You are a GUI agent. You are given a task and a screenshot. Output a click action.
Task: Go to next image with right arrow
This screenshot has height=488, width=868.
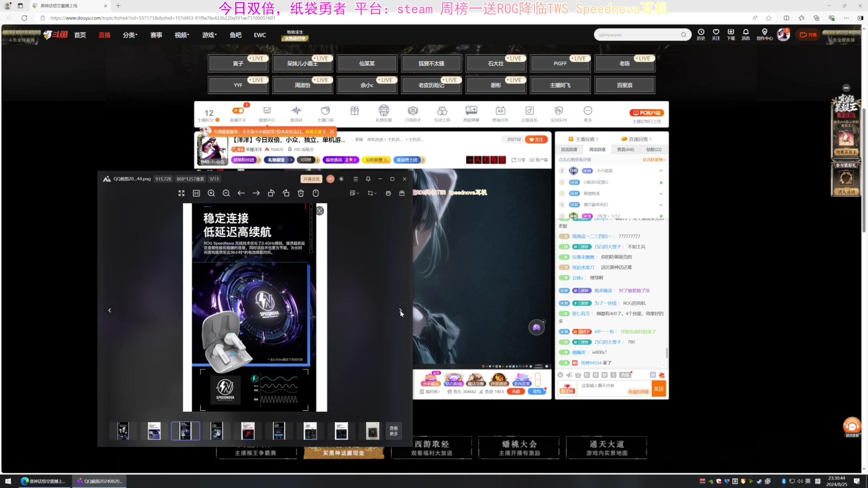tap(256, 193)
